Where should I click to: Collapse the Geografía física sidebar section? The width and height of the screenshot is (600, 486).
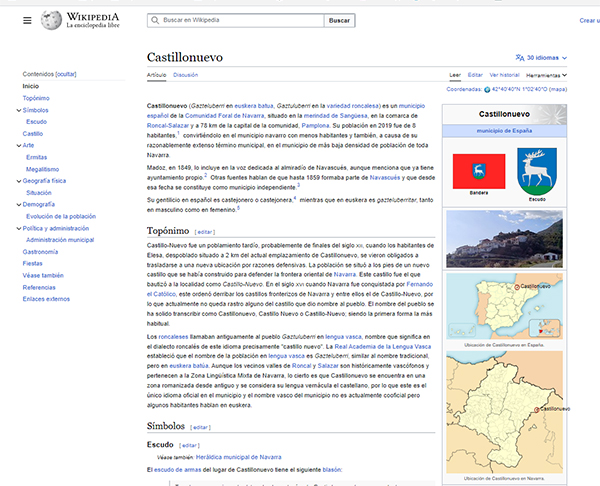[18, 180]
